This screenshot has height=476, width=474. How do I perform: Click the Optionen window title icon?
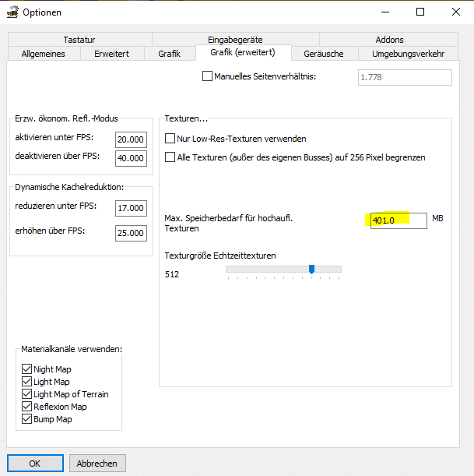(x=12, y=12)
